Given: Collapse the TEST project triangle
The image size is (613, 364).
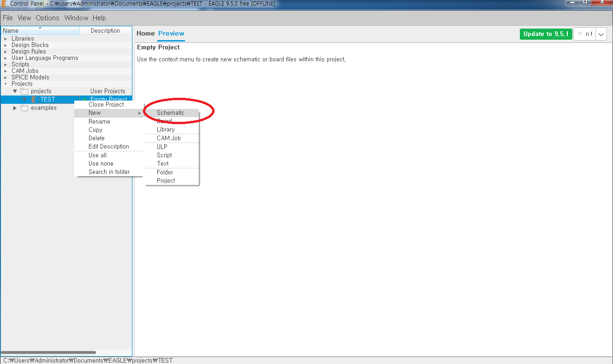Looking at the screenshot, I should (24, 99).
